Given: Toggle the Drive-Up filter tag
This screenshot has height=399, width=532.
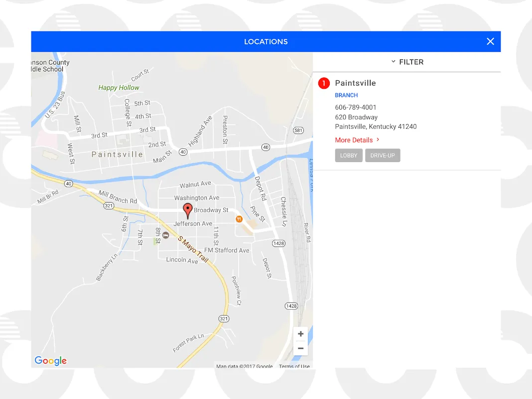Looking at the screenshot, I should coord(383,156).
